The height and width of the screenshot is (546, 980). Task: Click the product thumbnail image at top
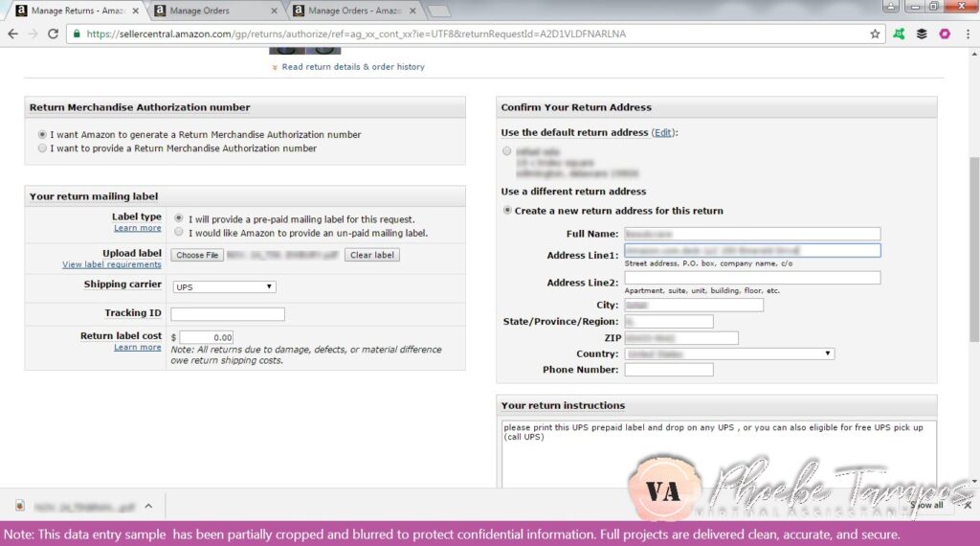click(x=305, y=50)
